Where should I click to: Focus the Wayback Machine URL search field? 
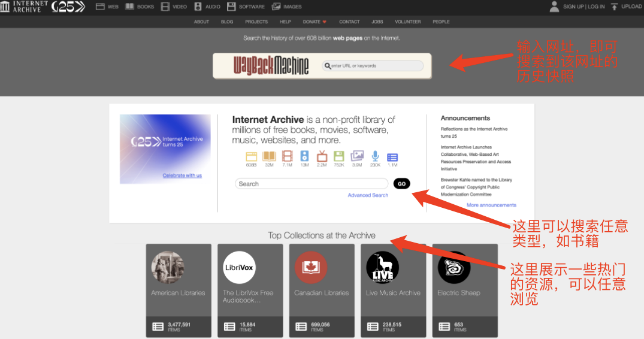tap(373, 66)
